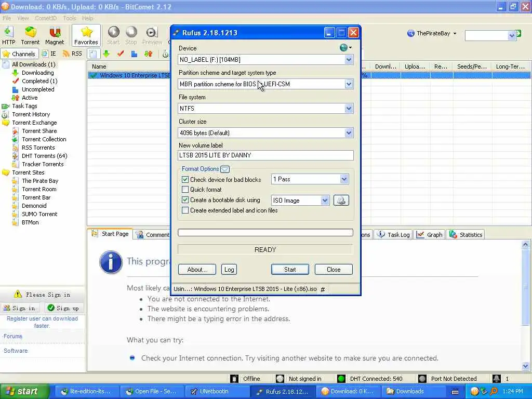The image size is (532, 399).
Task: Click the Stop task toolbar icon
Action: click(131, 35)
